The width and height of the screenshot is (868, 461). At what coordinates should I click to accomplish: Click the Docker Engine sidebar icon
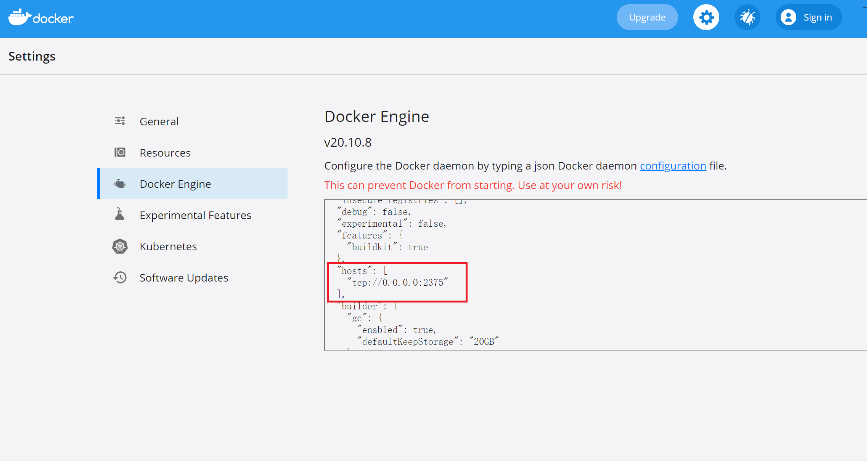pos(120,184)
